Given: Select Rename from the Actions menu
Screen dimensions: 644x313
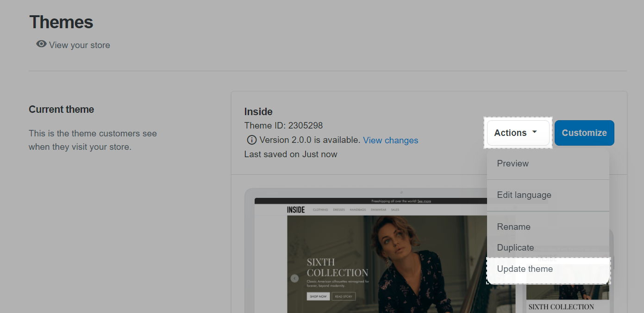Looking at the screenshot, I should [548, 227].
